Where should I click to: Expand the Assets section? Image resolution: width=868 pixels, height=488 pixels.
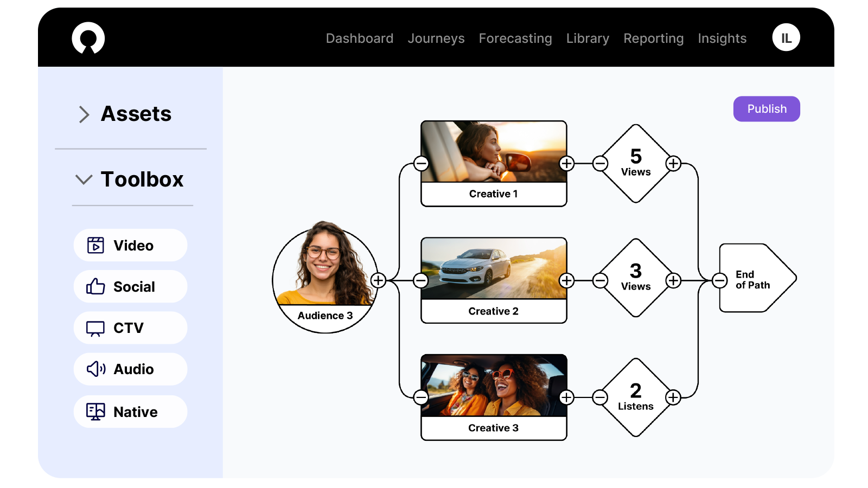click(84, 114)
